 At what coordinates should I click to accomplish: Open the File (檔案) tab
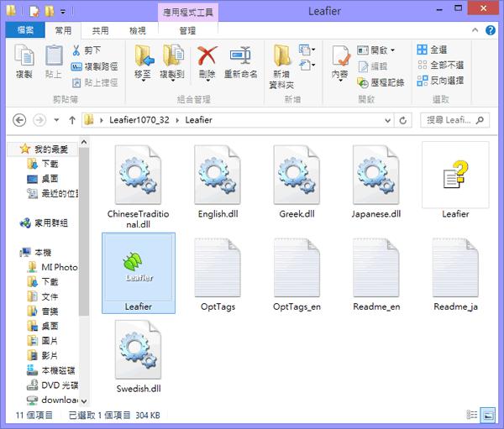click(25, 30)
